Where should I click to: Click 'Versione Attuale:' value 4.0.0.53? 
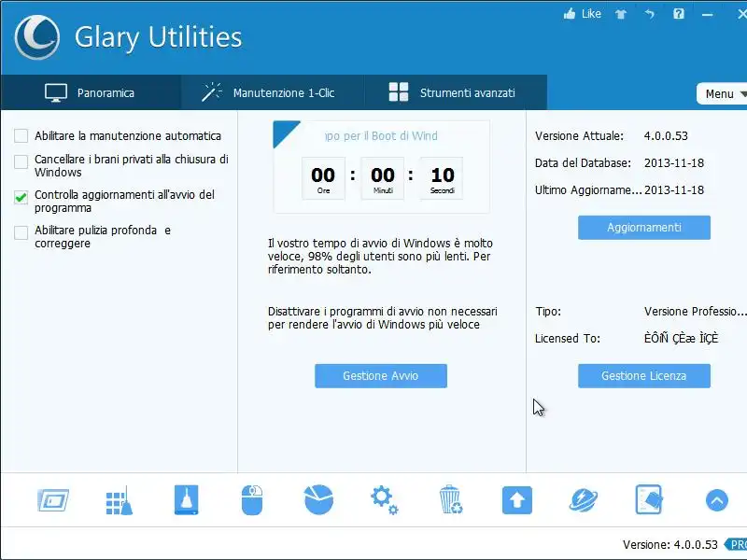[x=666, y=136]
